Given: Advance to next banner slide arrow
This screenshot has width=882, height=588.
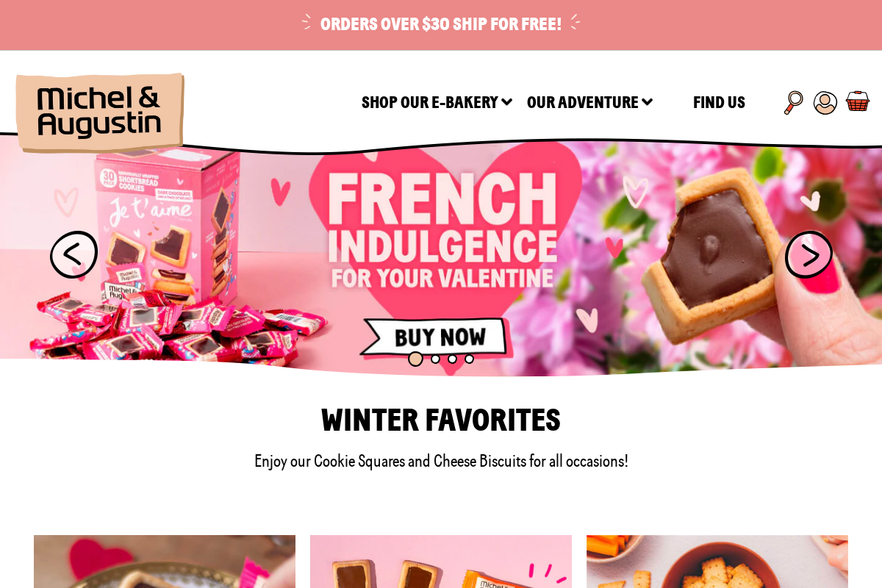Looking at the screenshot, I should coord(808,254).
